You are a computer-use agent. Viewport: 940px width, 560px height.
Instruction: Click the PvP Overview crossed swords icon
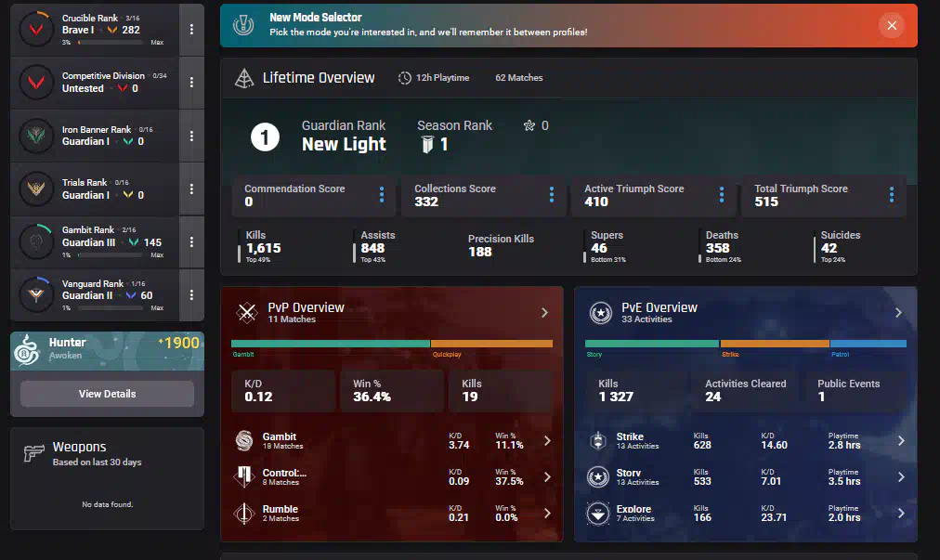[x=246, y=313]
